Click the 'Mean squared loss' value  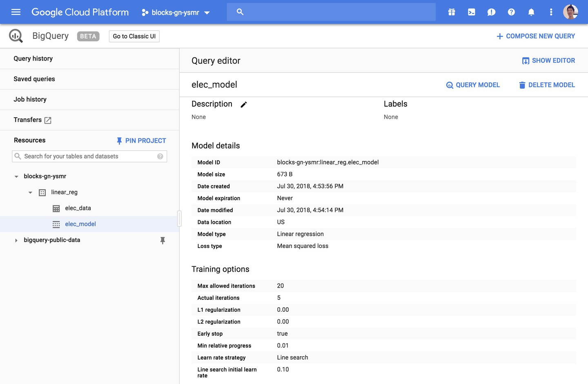(303, 246)
